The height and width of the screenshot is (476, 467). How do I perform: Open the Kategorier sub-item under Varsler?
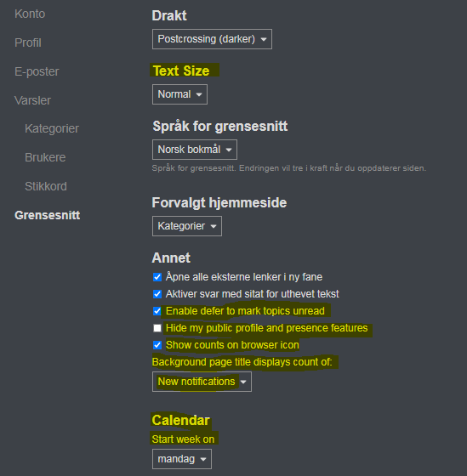click(x=52, y=128)
